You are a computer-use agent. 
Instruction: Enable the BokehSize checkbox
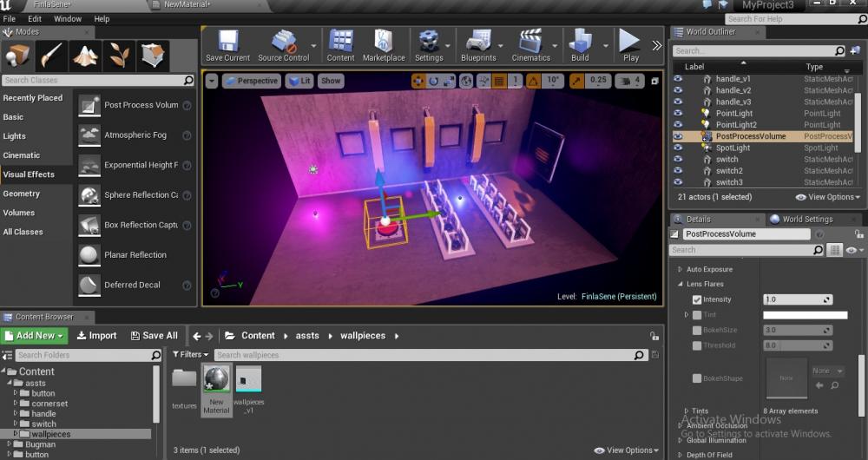pos(697,331)
